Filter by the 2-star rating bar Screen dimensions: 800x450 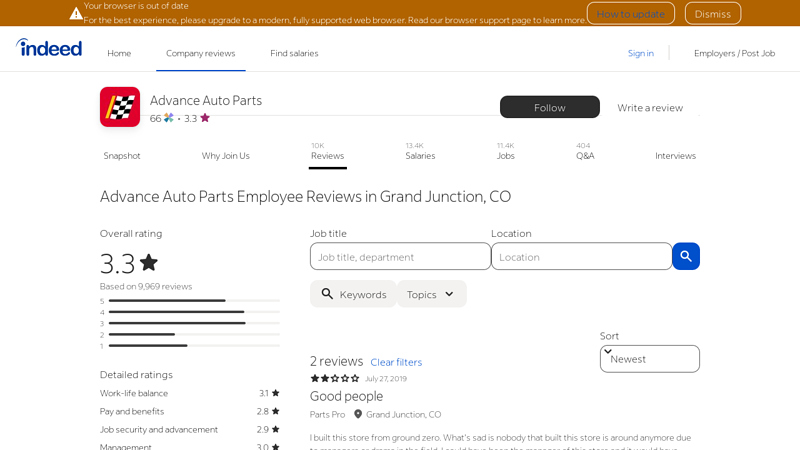click(x=190, y=334)
